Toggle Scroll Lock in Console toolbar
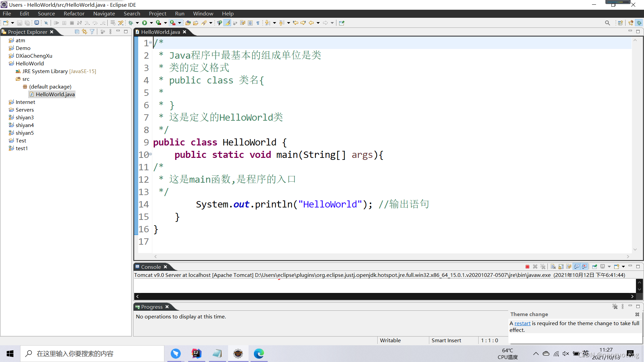The height and width of the screenshot is (362, 644). coord(561,267)
